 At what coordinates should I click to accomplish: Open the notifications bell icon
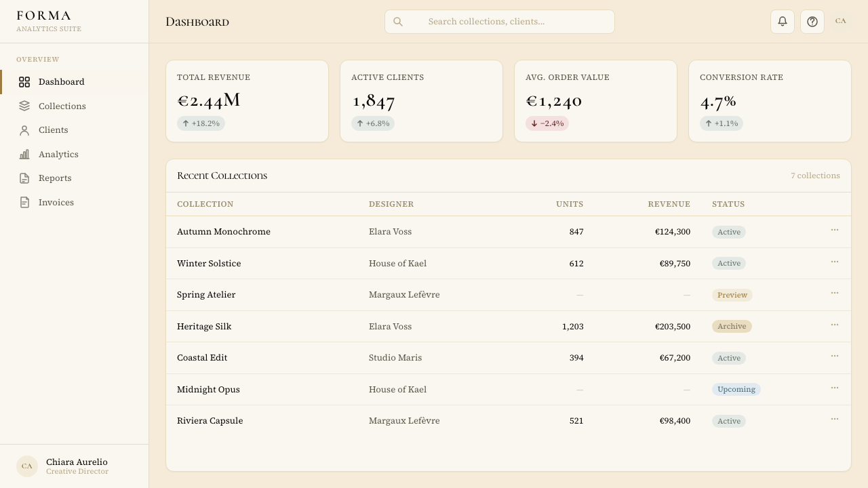pos(783,22)
